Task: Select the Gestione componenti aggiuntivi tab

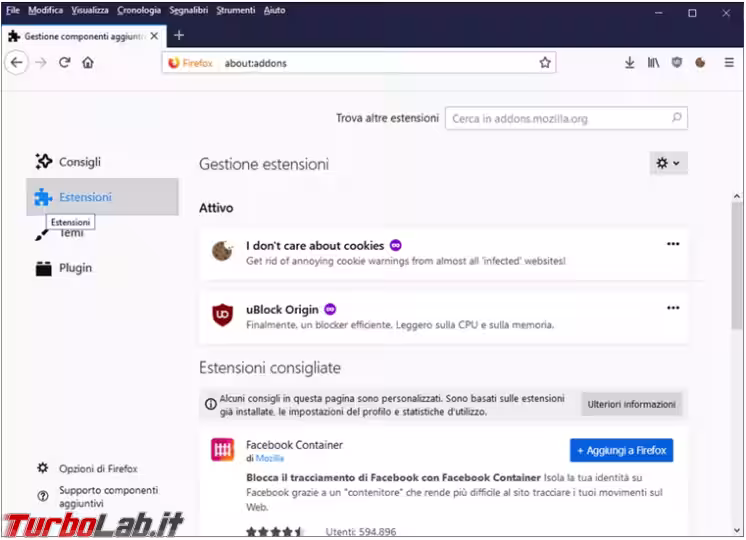Action: (84, 36)
